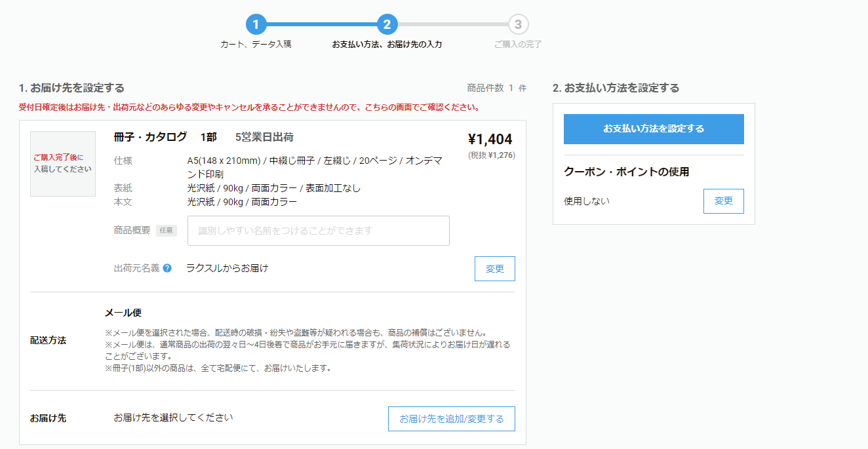Click the step 2 circle icon

(x=388, y=24)
